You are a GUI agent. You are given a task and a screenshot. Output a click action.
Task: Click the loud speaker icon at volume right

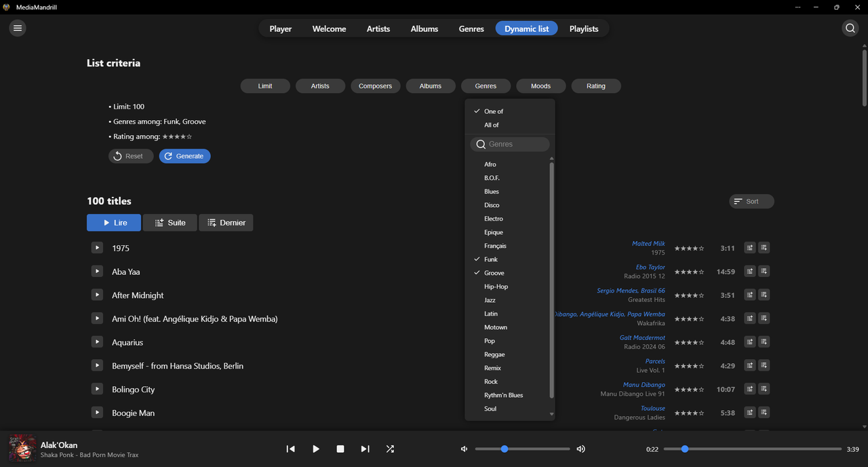pos(581,449)
